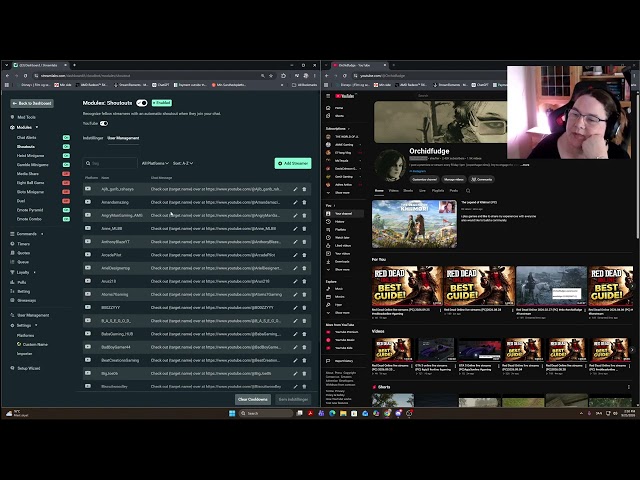Open the Live tab on Orchidfudge channel
Viewport: 640px width, 480px height.
pyautogui.click(x=422, y=191)
